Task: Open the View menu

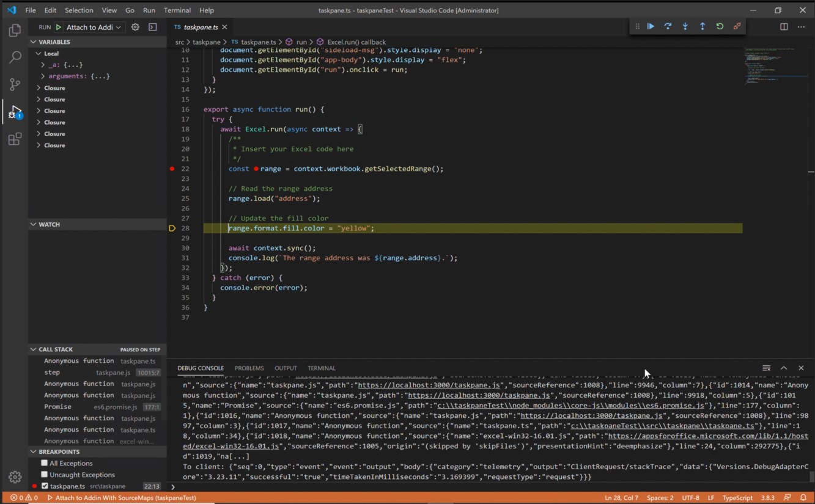Action: coord(109,10)
